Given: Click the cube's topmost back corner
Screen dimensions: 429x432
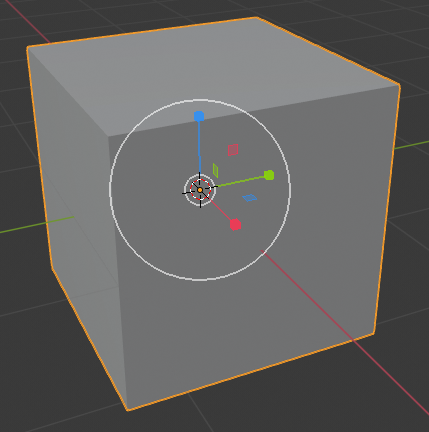Looking at the screenshot, I should (x=257, y=17).
